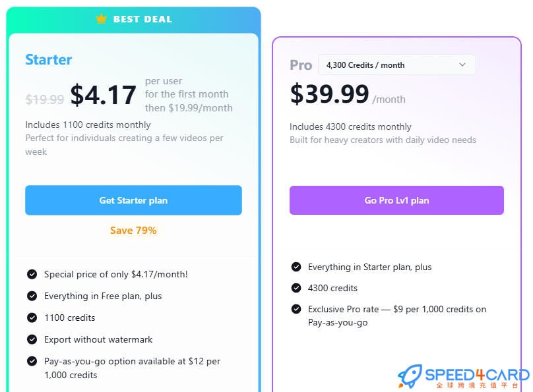Select the Starter plan title

(x=49, y=59)
